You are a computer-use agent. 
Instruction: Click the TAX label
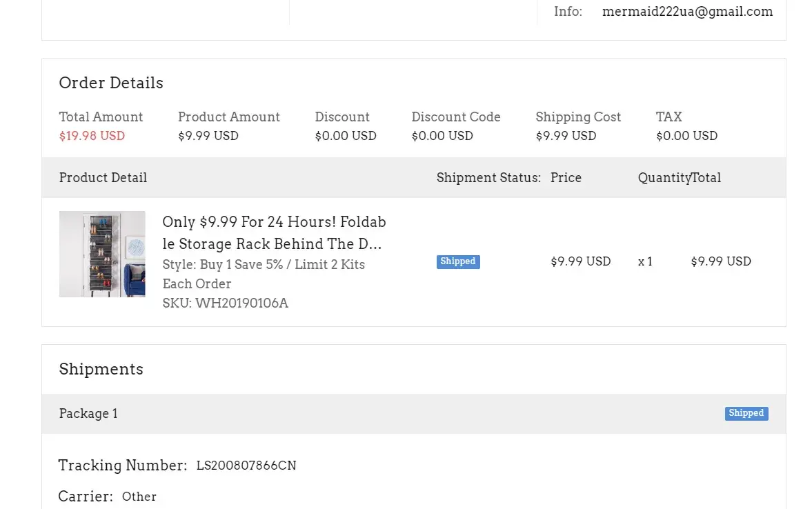(669, 117)
